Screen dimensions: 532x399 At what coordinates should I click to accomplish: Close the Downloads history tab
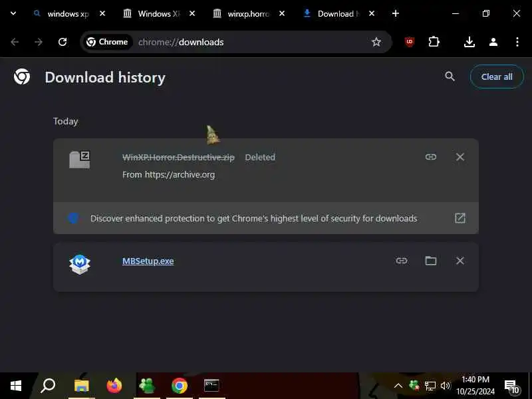click(372, 13)
